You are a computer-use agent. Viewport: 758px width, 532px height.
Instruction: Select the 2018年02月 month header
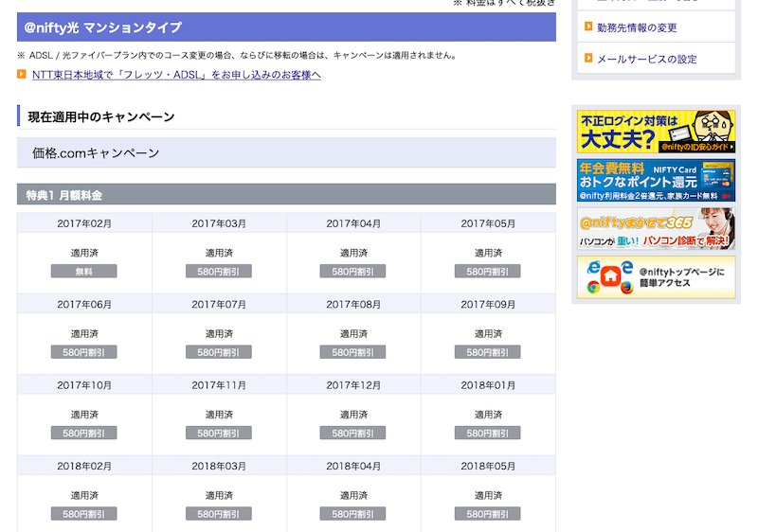[84, 466]
